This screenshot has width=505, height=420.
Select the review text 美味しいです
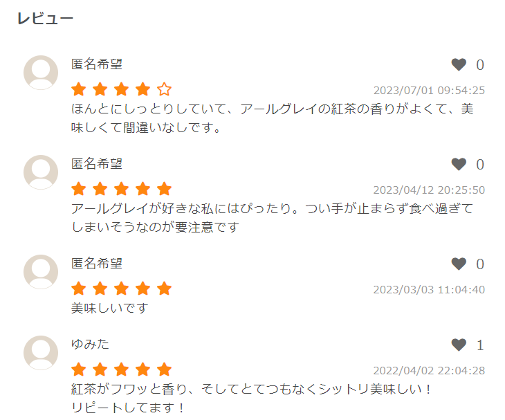click(x=110, y=308)
